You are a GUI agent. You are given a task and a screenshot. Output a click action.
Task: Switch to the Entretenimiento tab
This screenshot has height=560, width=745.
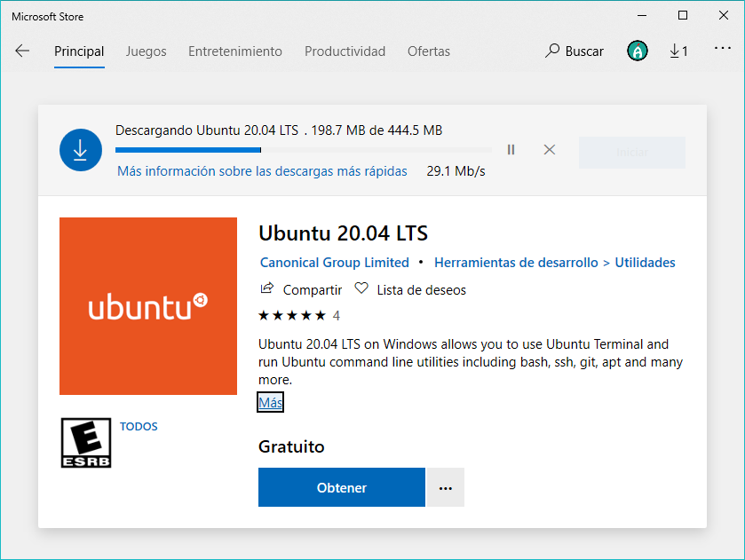234,51
